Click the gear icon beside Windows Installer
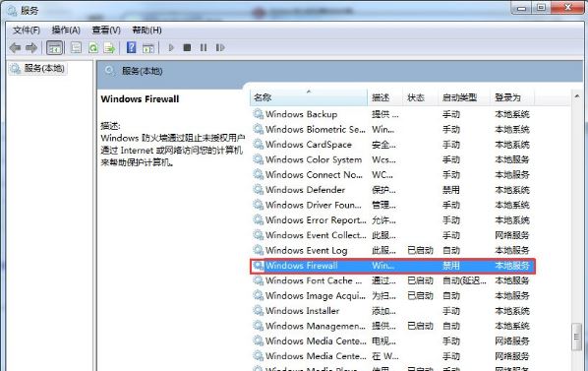Image resolution: width=588 pixels, height=371 pixels. tap(258, 311)
